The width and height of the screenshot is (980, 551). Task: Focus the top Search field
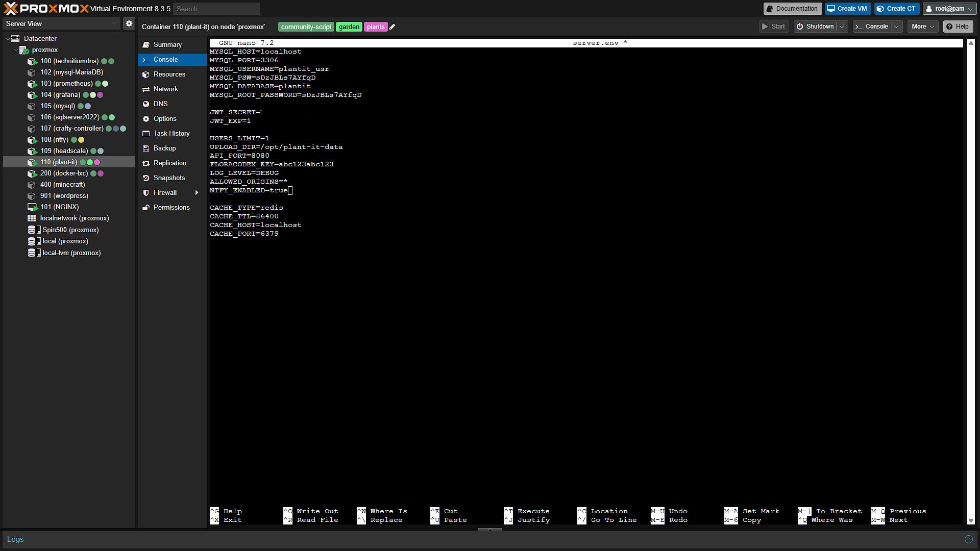[x=216, y=9]
